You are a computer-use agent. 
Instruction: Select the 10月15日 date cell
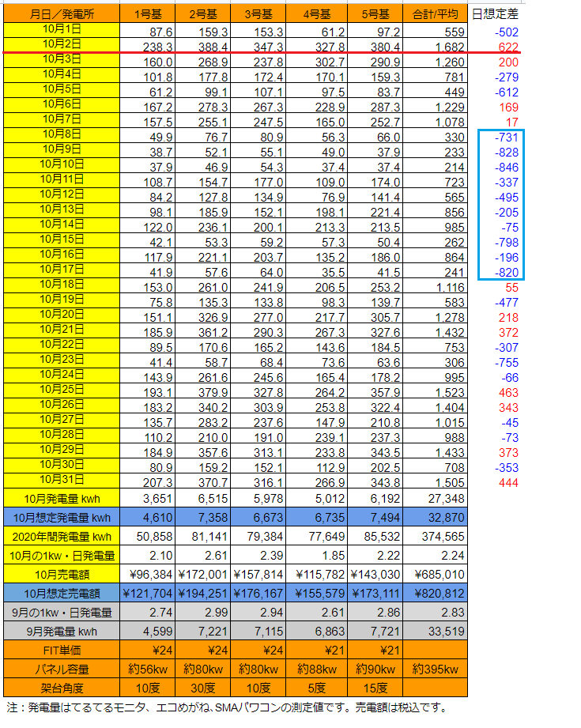tap(62, 240)
